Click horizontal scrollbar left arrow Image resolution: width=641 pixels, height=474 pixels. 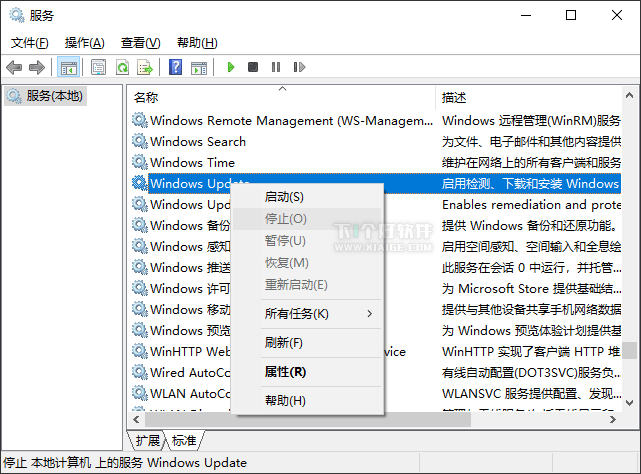pyautogui.click(x=137, y=419)
